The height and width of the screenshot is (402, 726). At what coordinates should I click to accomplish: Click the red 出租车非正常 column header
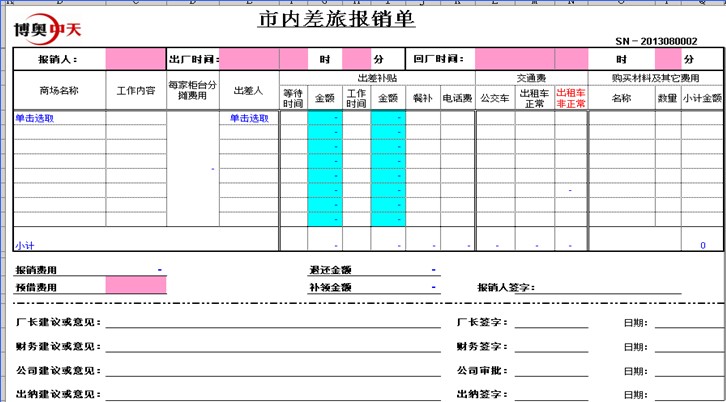pyautogui.click(x=570, y=97)
